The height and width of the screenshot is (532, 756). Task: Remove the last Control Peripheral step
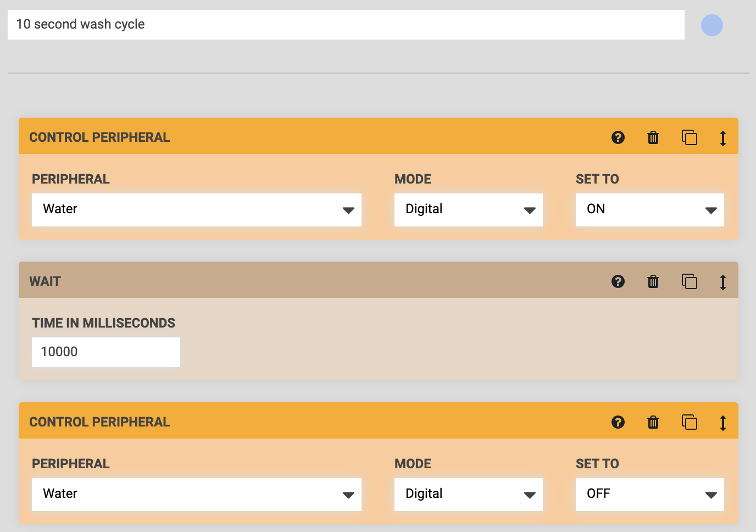[x=653, y=422]
